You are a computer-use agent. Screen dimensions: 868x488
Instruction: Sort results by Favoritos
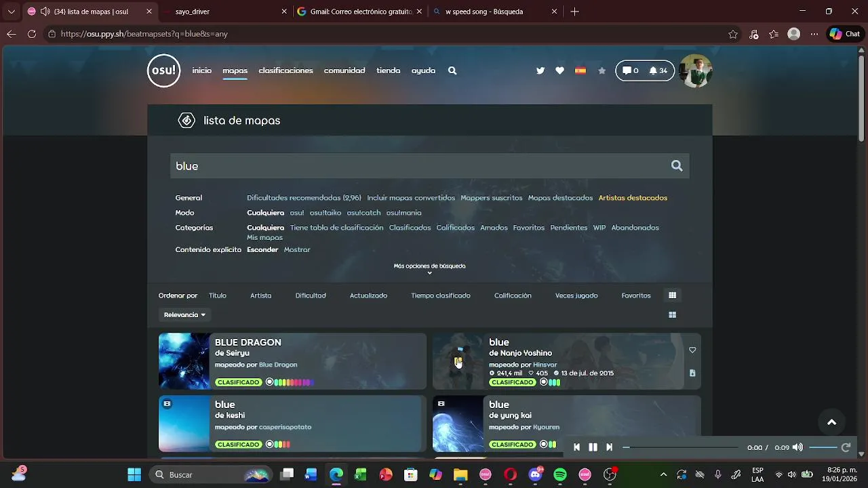coord(636,296)
